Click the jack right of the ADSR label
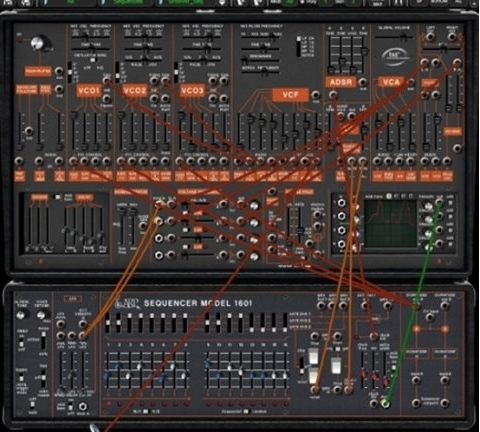480x432 pixels. click(363, 82)
